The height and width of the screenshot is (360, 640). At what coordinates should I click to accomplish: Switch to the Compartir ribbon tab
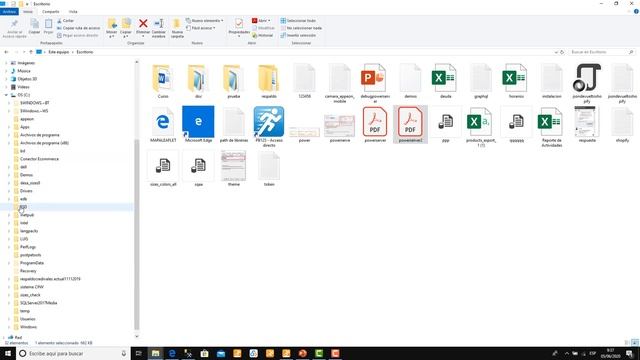51,12
